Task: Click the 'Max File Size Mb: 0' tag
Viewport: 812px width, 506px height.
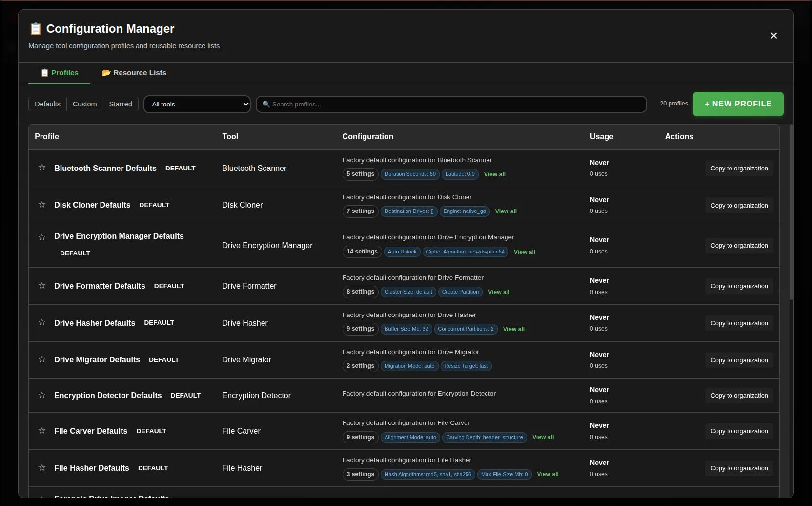Action: tap(504, 474)
